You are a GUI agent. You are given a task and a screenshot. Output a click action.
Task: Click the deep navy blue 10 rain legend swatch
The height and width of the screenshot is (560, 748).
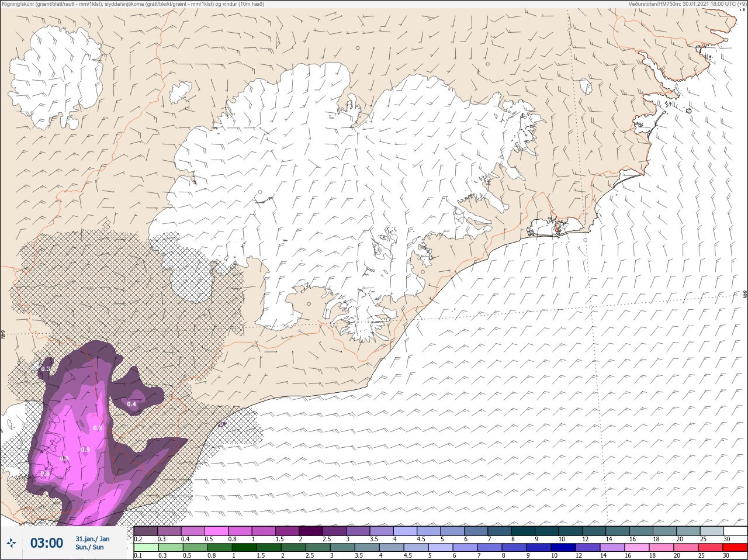pyautogui.click(x=563, y=548)
